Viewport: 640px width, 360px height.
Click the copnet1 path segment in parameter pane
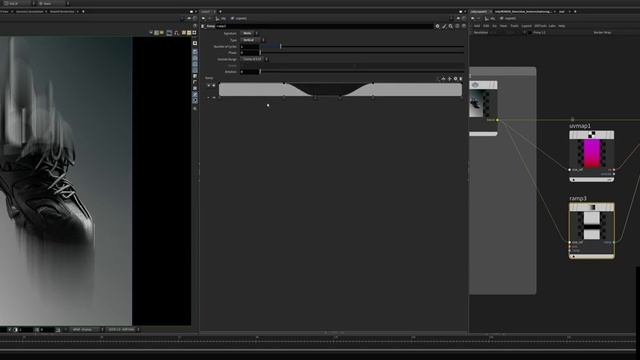tap(238, 18)
